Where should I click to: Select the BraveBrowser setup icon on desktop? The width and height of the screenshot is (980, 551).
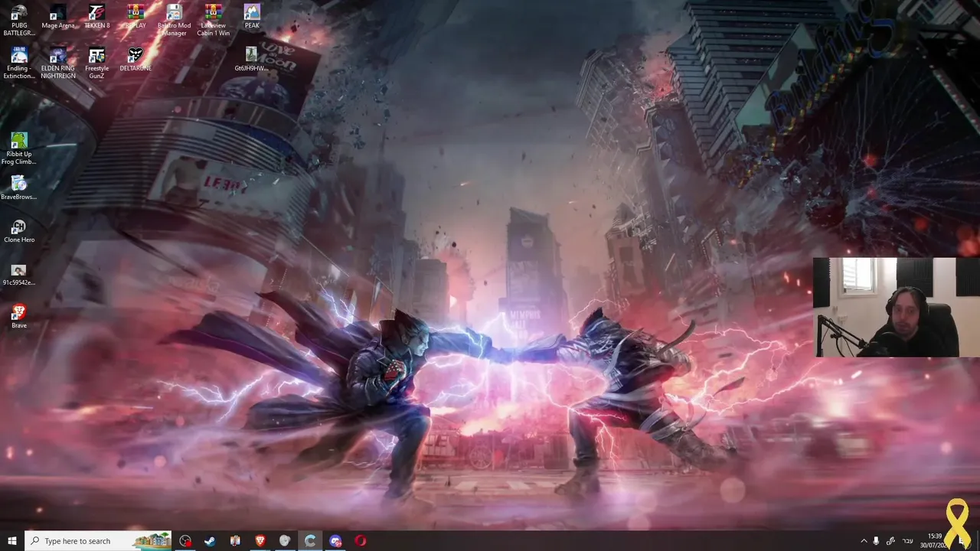(19, 188)
